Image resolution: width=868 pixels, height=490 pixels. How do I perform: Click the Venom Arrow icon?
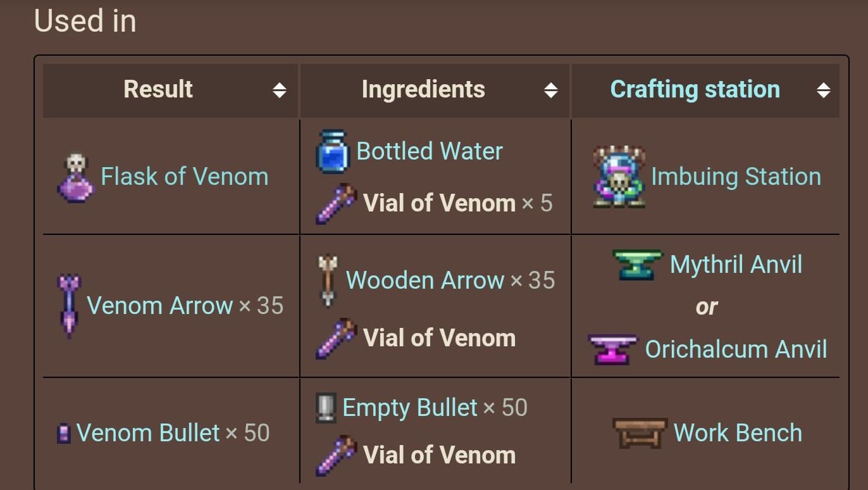click(x=69, y=306)
